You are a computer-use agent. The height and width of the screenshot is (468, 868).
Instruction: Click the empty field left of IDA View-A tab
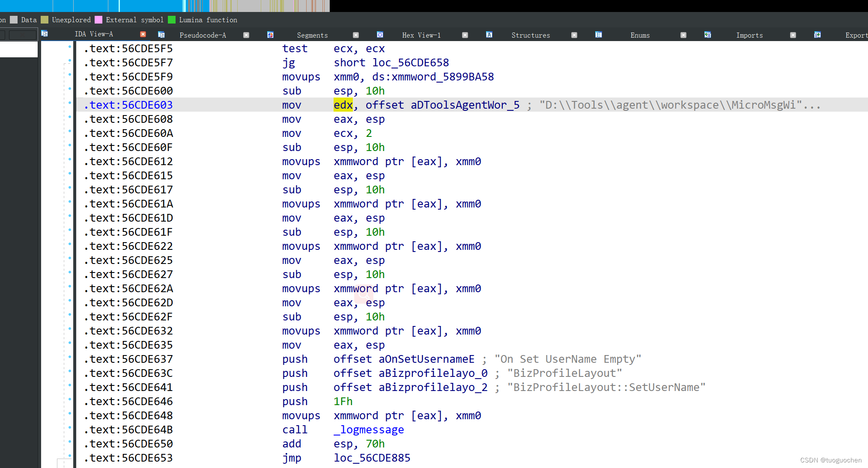coord(22,35)
